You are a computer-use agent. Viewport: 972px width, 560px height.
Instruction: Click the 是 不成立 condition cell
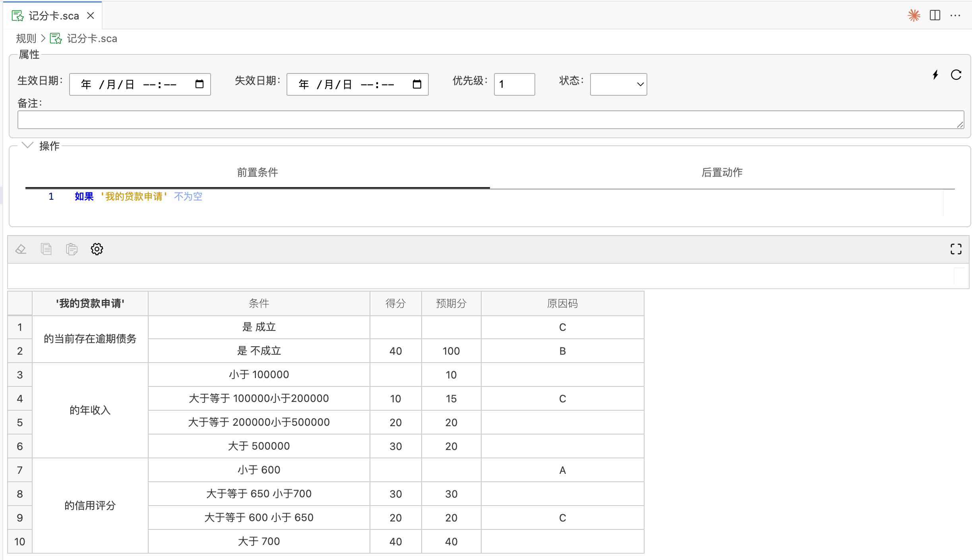[259, 351]
